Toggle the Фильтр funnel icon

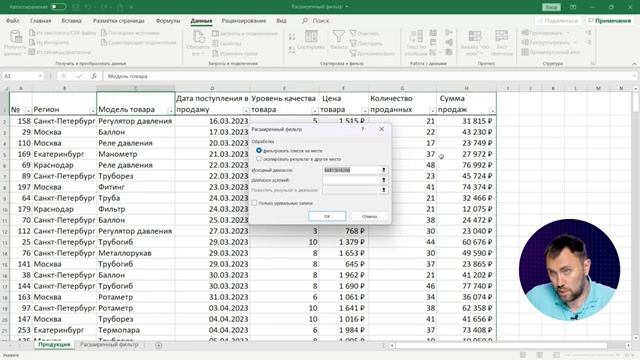pyautogui.click(x=338, y=36)
